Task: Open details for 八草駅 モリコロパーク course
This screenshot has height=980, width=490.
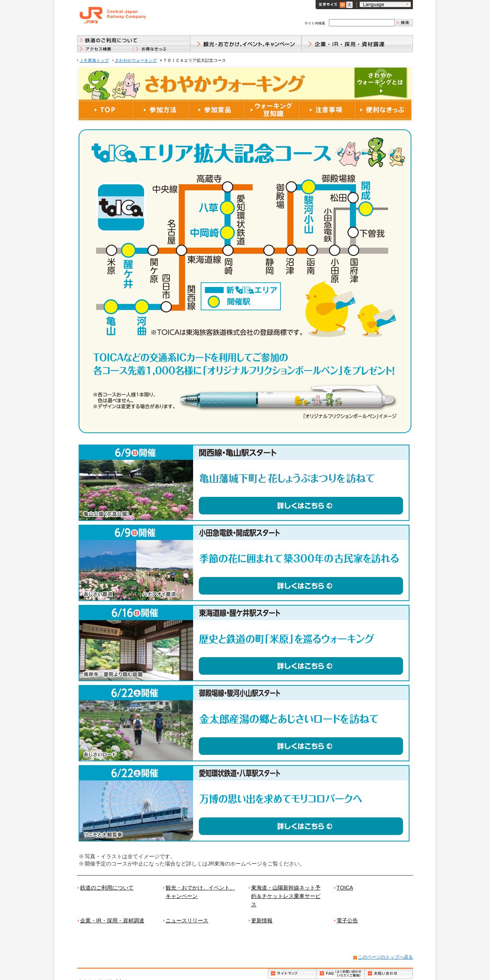Action: coord(301,826)
